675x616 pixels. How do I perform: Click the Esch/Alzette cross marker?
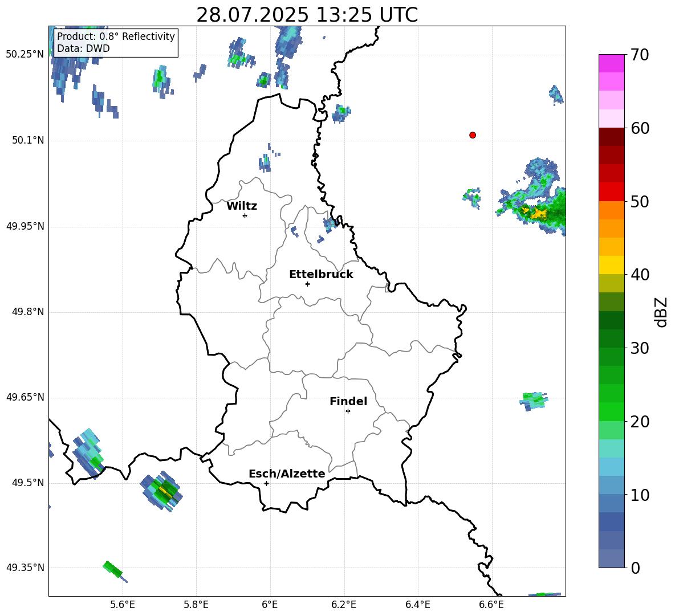click(266, 483)
